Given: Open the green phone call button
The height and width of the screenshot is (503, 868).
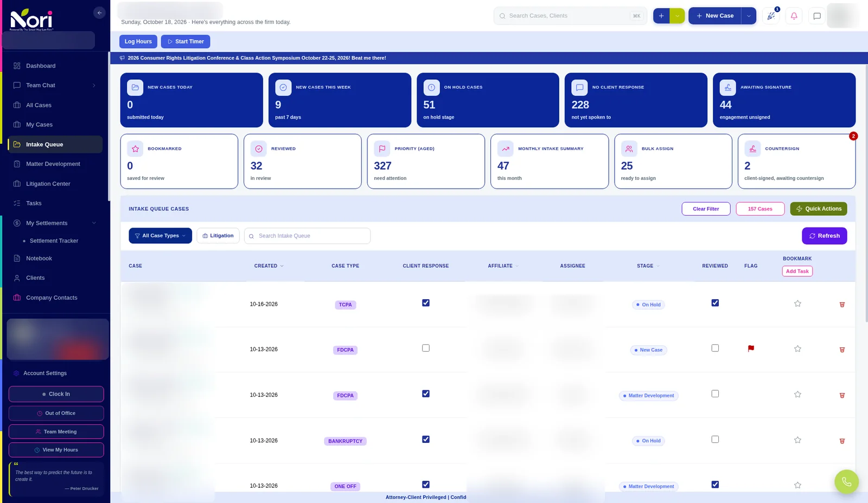Looking at the screenshot, I should coord(846,481).
